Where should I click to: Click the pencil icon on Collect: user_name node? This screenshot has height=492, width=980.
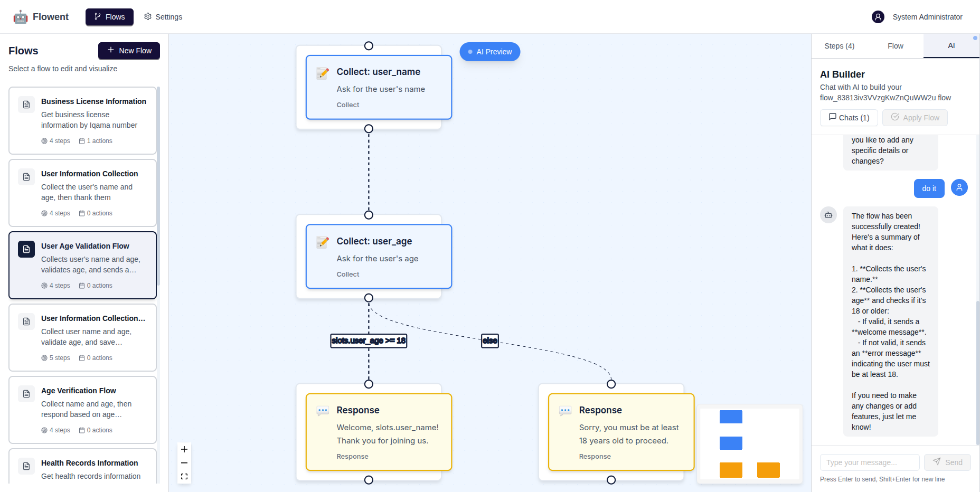click(323, 73)
